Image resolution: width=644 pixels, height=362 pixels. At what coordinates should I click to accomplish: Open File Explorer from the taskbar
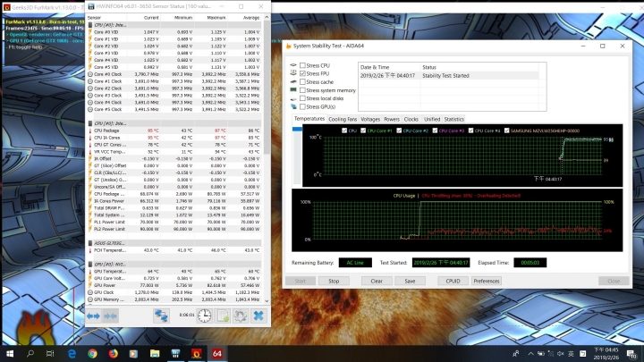pos(155,353)
